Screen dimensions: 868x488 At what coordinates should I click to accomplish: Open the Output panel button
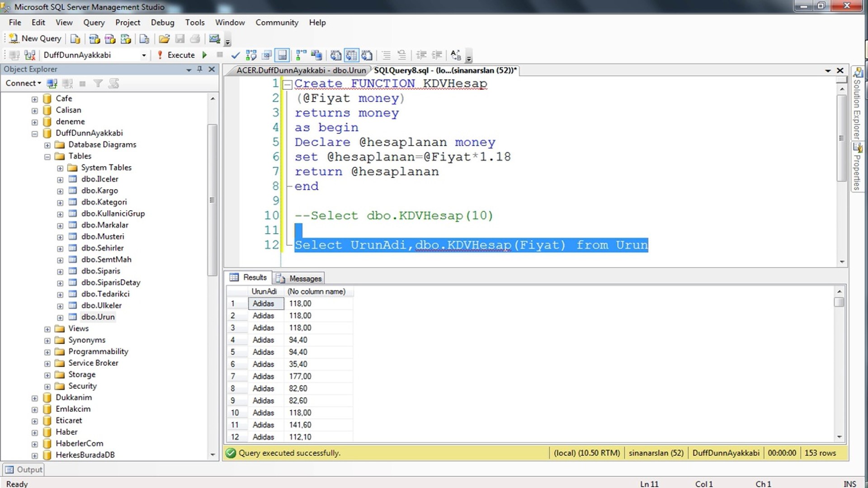click(24, 469)
